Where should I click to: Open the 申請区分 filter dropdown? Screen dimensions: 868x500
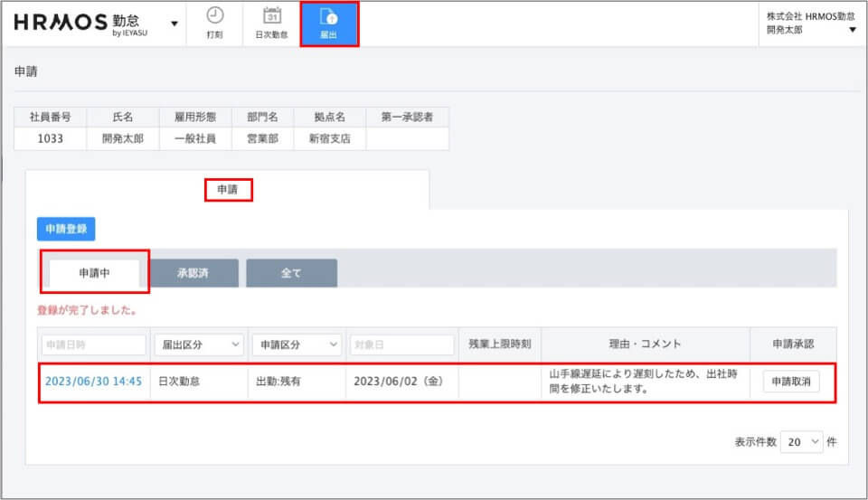pos(297,344)
